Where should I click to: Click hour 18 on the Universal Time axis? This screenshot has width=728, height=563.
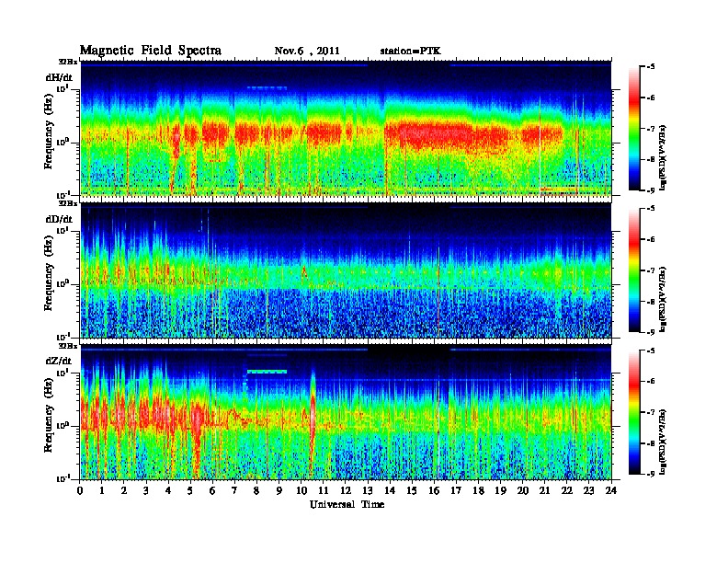(x=479, y=491)
